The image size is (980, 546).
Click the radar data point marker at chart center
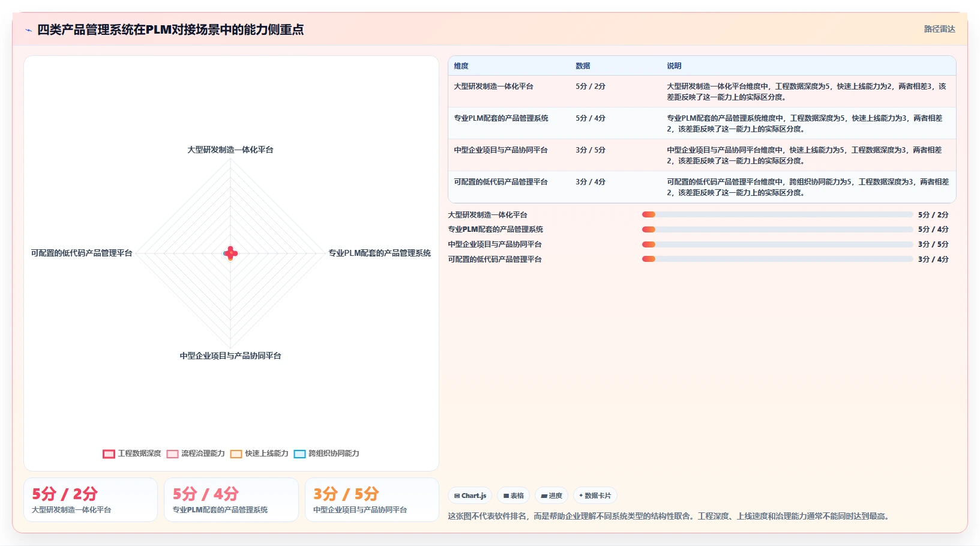[230, 253]
